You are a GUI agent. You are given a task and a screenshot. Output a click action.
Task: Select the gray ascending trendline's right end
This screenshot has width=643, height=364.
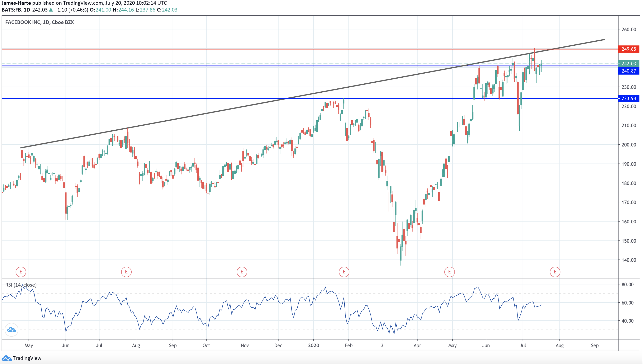click(604, 39)
